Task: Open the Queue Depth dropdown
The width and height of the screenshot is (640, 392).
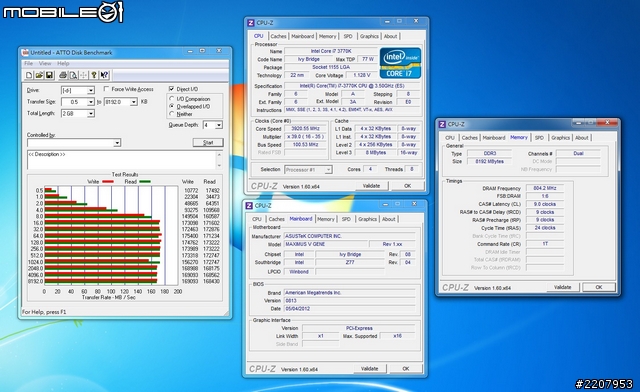Action: pyautogui.click(x=219, y=125)
